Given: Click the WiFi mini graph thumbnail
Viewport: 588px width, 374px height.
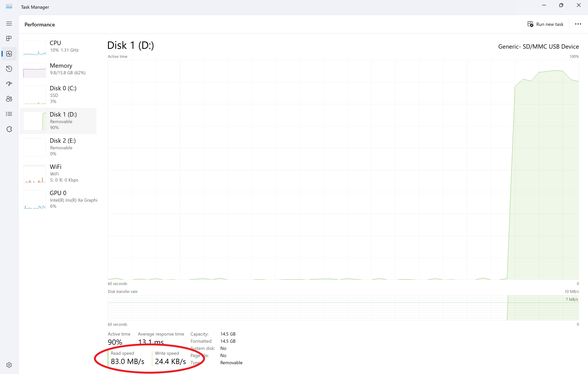Looking at the screenshot, I should [x=35, y=173].
